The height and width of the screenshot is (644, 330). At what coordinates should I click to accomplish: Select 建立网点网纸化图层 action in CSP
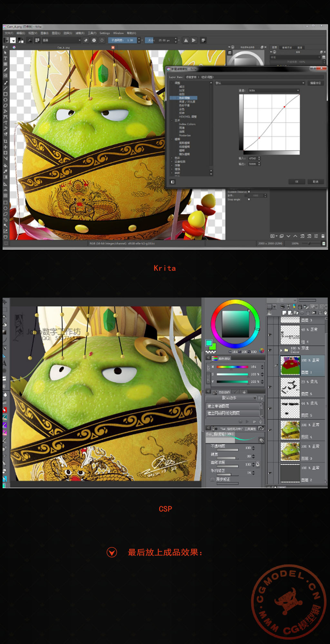click(233, 413)
